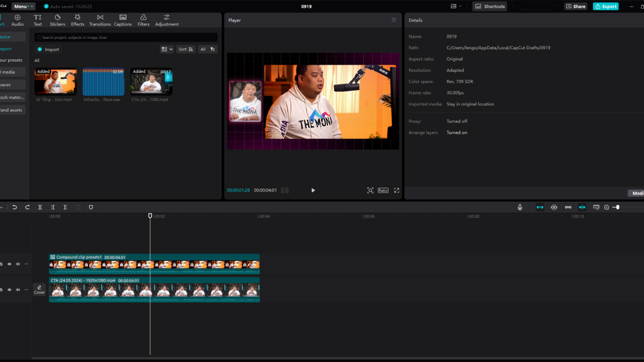Viewport: 644px width, 362px height.
Task: Click the Modify button in Details
Action: pos(636,194)
